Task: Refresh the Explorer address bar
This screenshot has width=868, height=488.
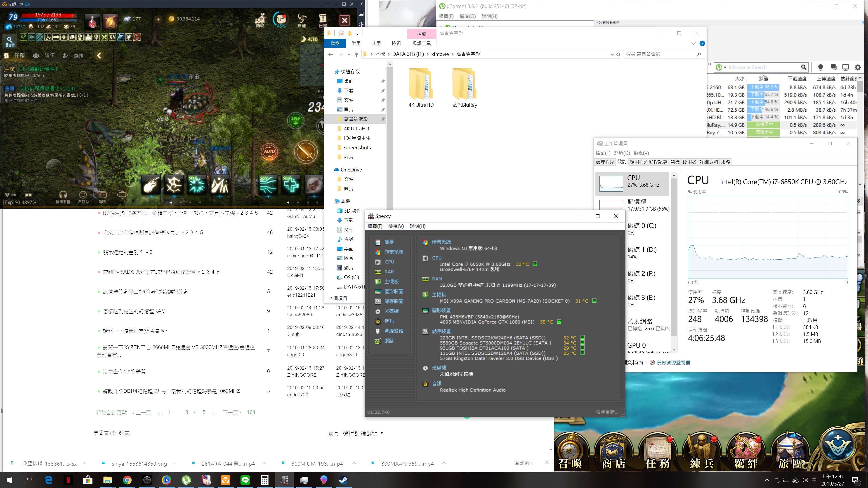Action: [x=618, y=54]
